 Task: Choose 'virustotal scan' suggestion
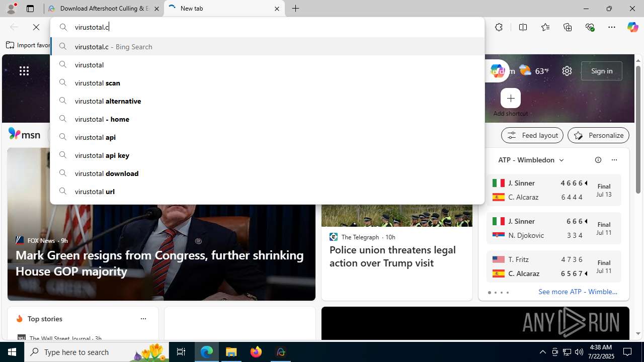pyautogui.click(x=267, y=83)
